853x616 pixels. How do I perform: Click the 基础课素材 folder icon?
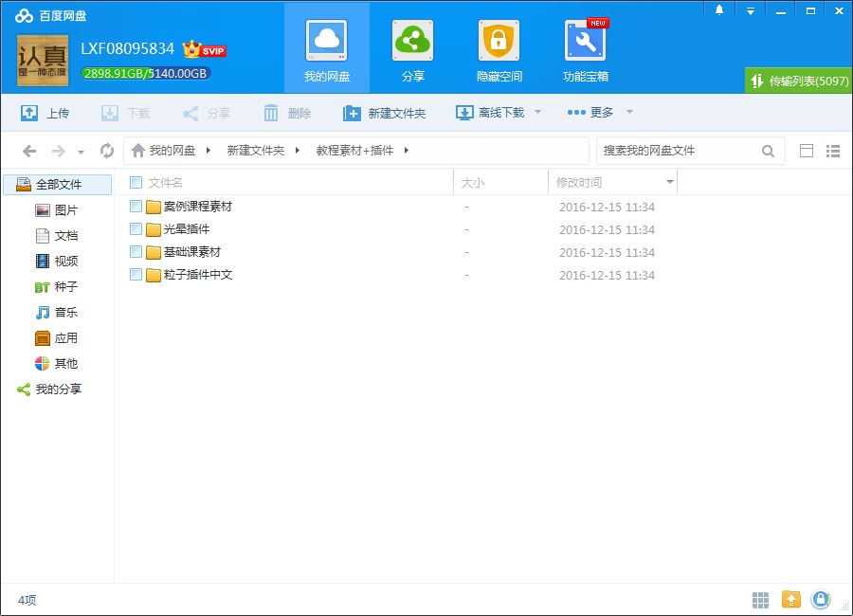coord(154,252)
